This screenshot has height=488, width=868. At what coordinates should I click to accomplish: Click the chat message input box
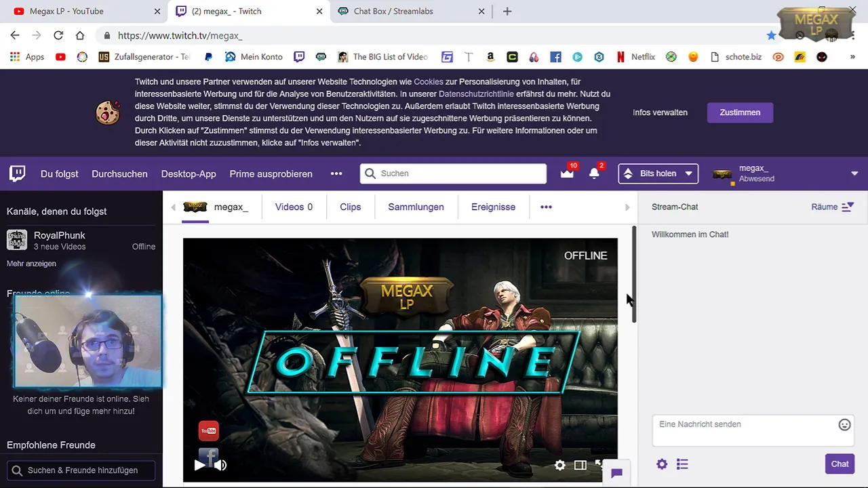[x=753, y=430]
